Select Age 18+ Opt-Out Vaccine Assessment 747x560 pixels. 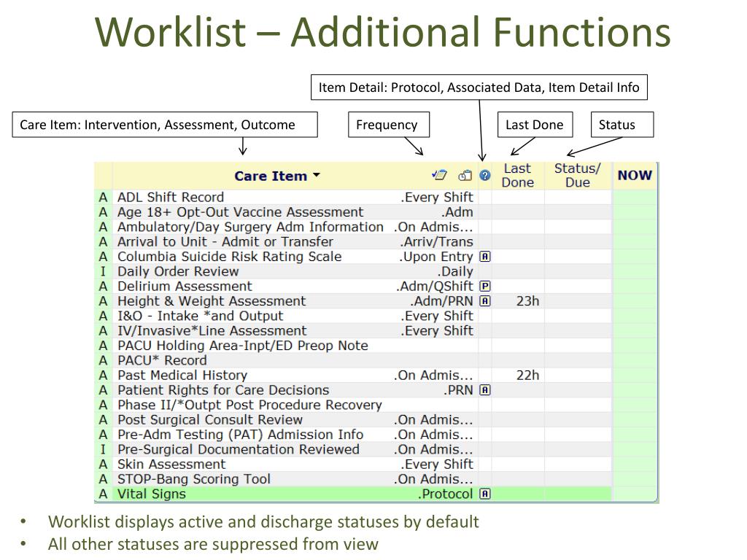coord(241,212)
